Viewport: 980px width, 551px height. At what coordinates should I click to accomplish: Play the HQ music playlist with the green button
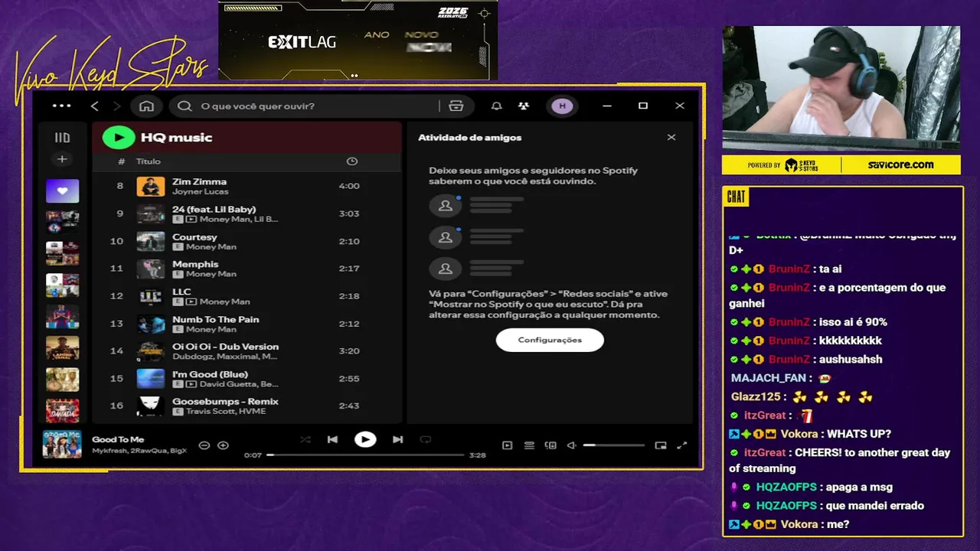click(x=119, y=137)
